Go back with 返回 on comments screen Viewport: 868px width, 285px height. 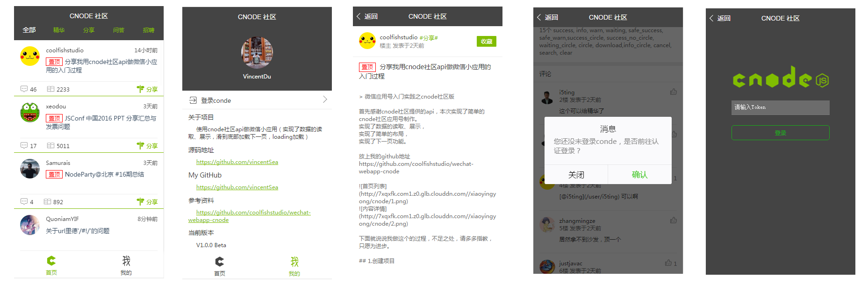tap(548, 17)
